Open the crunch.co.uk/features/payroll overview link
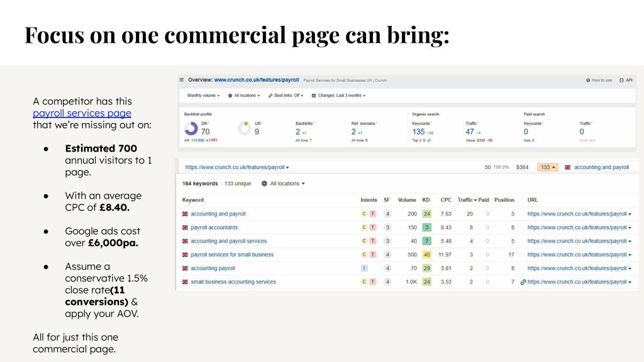644x362 pixels. click(x=257, y=80)
